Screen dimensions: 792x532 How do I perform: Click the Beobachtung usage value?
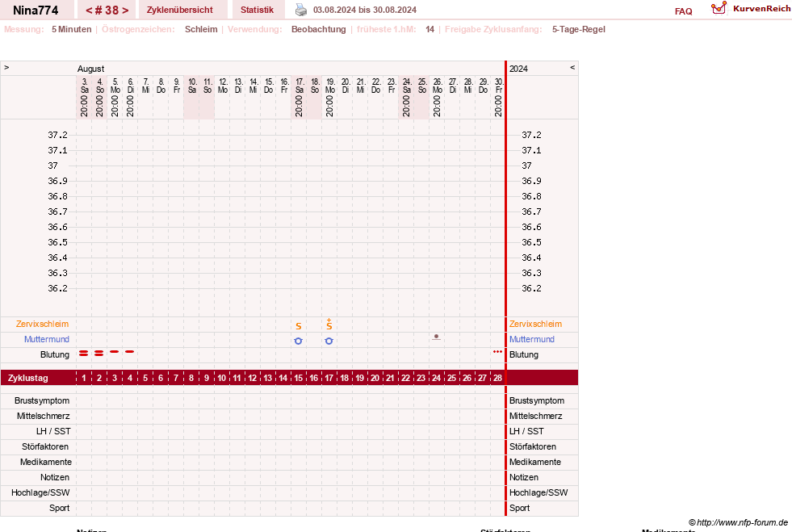319,29
